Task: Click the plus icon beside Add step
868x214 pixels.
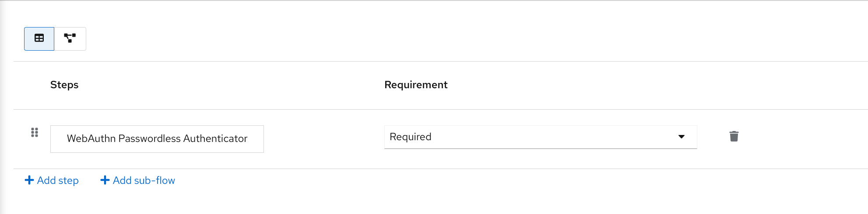Action: [x=29, y=180]
